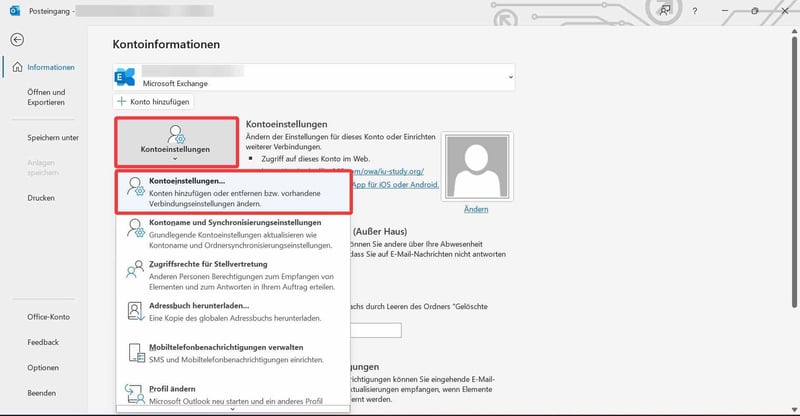Click the Kontoeinstellungen dropdown button
800x416 pixels.
coord(177,142)
